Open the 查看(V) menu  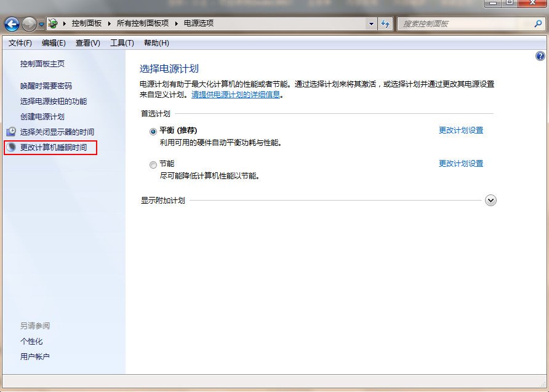[x=88, y=43]
